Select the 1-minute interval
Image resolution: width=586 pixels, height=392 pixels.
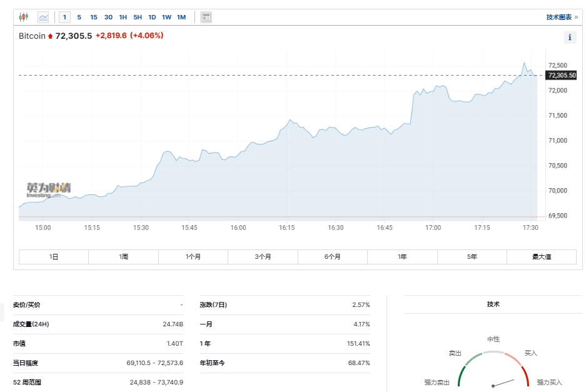click(64, 17)
